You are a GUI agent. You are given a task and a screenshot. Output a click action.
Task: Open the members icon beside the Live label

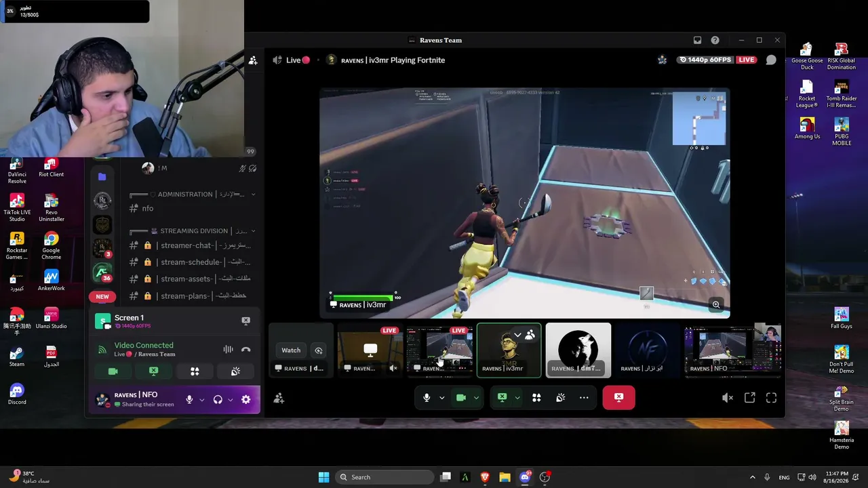pos(253,60)
